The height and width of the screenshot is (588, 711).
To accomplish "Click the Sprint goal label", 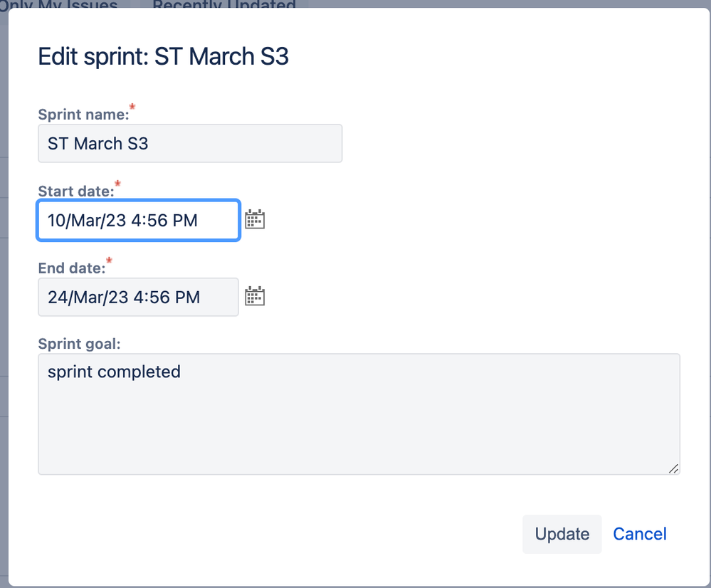I will coord(79,344).
